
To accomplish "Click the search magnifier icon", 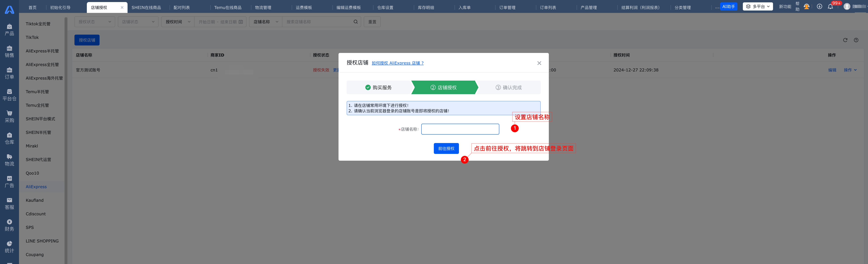I will point(355,22).
